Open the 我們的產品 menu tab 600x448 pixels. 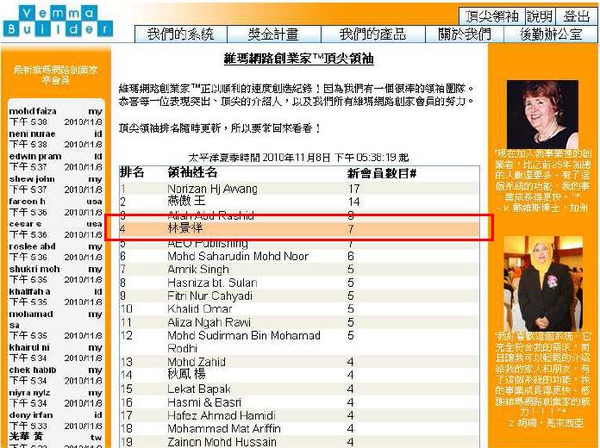pyautogui.click(x=373, y=34)
